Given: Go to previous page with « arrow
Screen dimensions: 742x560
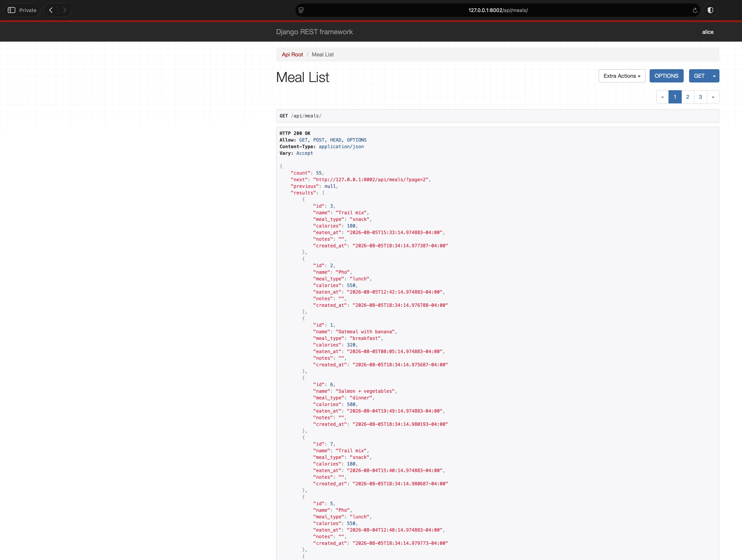Looking at the screenshot, I should 662,97.
